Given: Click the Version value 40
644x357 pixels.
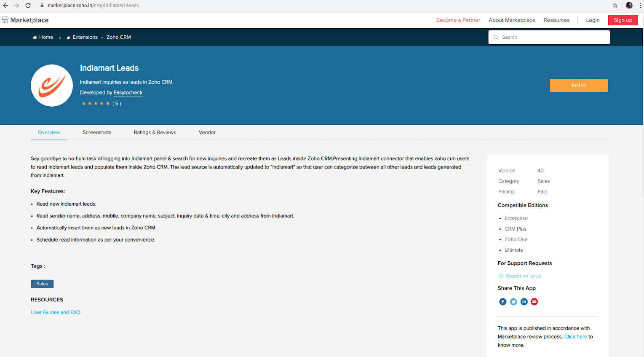Looking at the screenshot, I should (x=540, y=171).
